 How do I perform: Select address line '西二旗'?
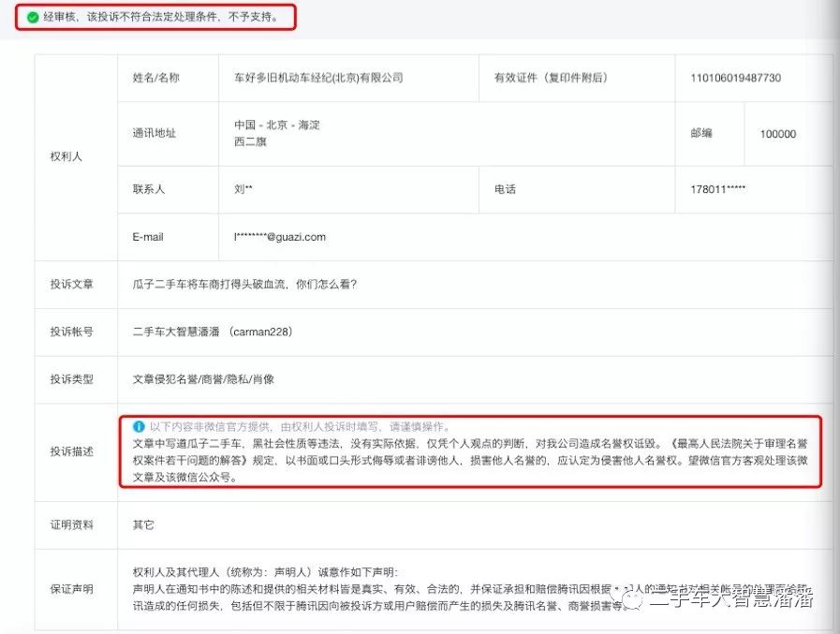[250, 141]
